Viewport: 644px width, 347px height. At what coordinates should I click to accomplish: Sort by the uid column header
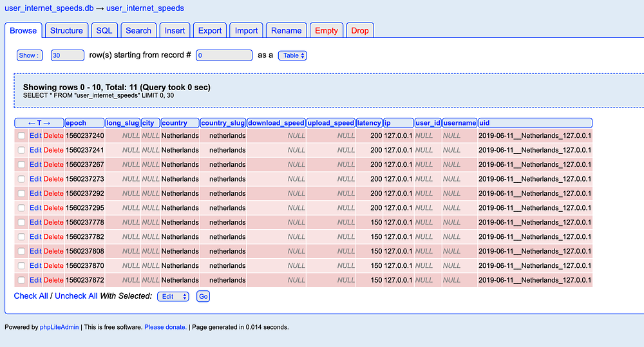point(535,123)
